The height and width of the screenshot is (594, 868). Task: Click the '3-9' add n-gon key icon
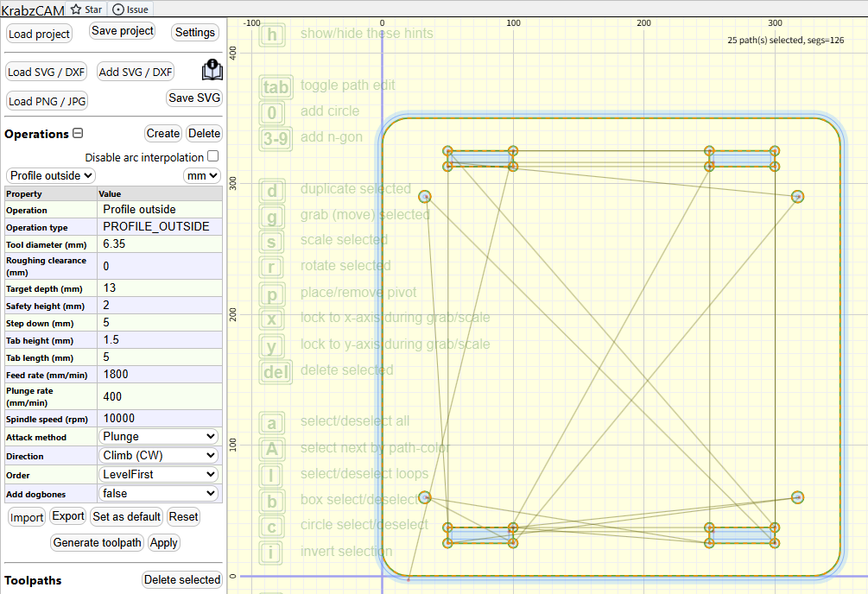(x=276, y=138)
